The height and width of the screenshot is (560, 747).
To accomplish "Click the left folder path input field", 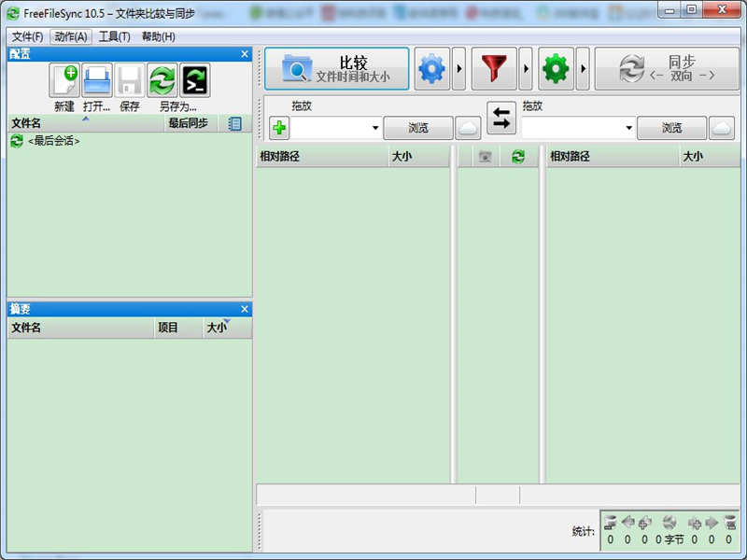I will click(x=331, y=128).
